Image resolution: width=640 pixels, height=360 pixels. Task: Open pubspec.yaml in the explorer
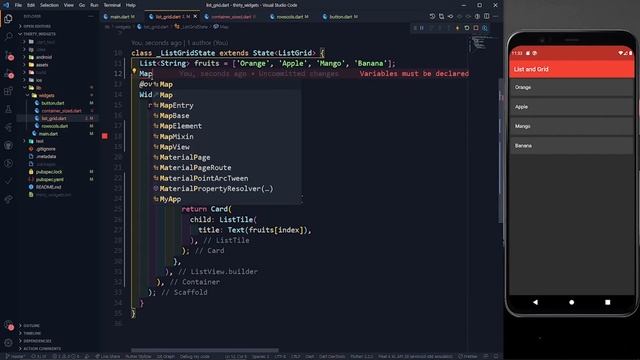(x=49, y=180)
